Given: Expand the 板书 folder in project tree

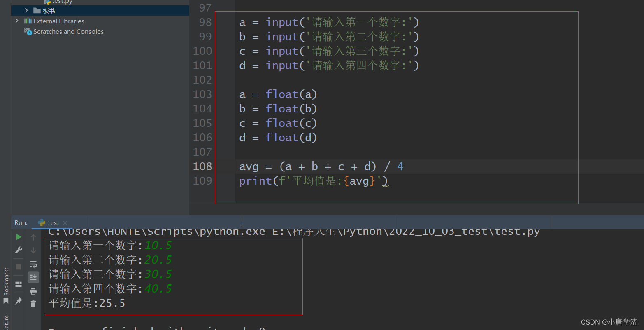Looking at the screenshot, I should click(x=26, y=10).
